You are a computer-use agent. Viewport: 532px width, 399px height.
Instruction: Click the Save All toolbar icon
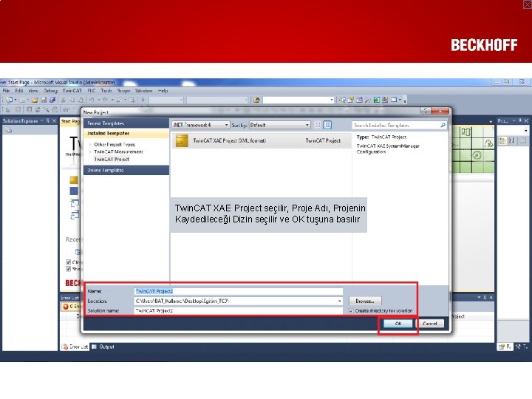[x=52, y=100]
